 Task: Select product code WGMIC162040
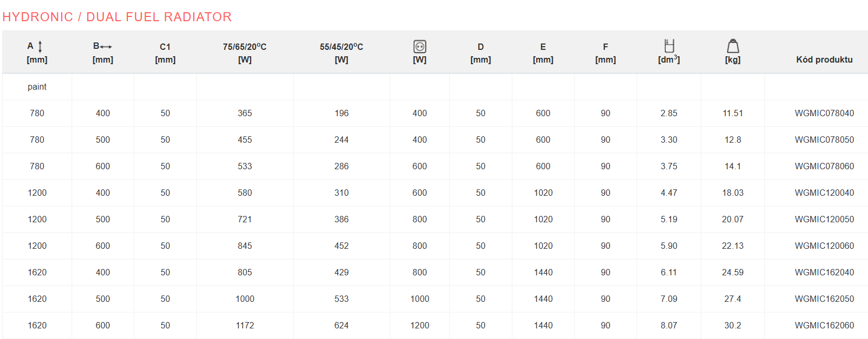(824, 272)
